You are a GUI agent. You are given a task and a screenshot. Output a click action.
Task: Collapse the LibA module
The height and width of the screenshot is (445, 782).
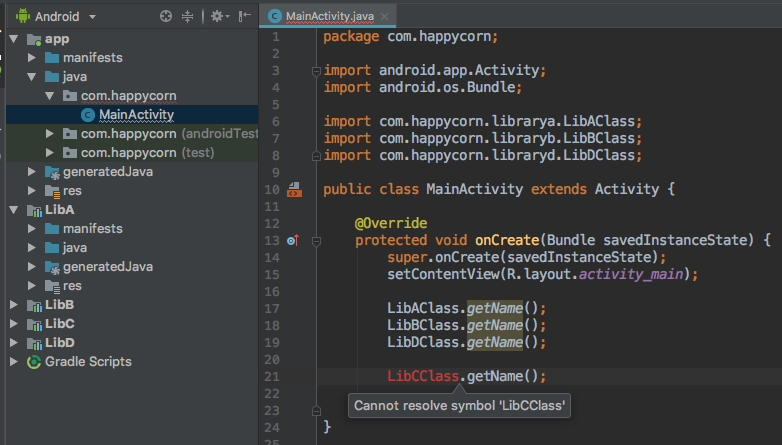click(x=13, y=209)
